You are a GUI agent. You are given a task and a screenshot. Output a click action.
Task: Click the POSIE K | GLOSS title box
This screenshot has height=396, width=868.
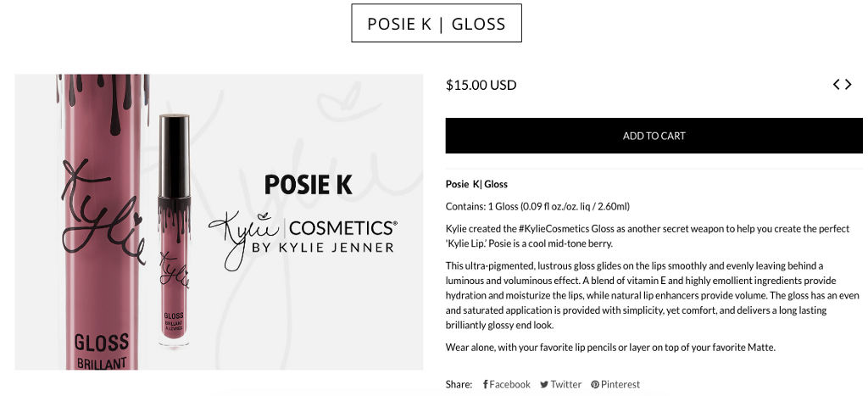tap(437, 23)
